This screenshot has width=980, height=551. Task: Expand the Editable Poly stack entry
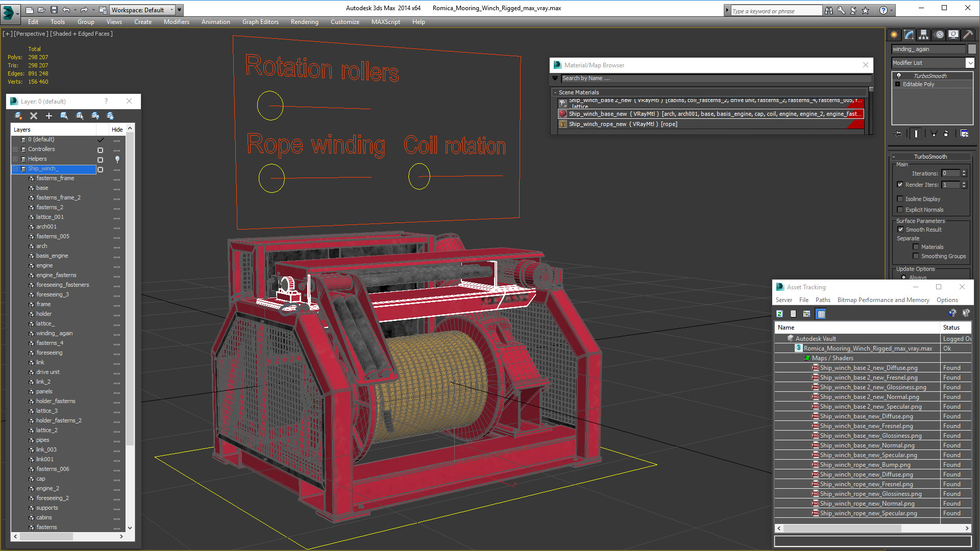pyautogui.click(x=898, y=84)
